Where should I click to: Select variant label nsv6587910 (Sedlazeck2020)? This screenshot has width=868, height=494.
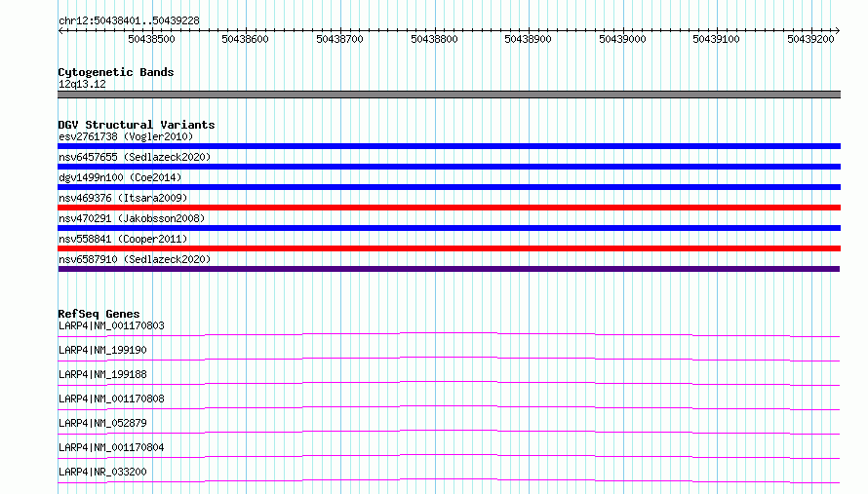click(135, 259)
